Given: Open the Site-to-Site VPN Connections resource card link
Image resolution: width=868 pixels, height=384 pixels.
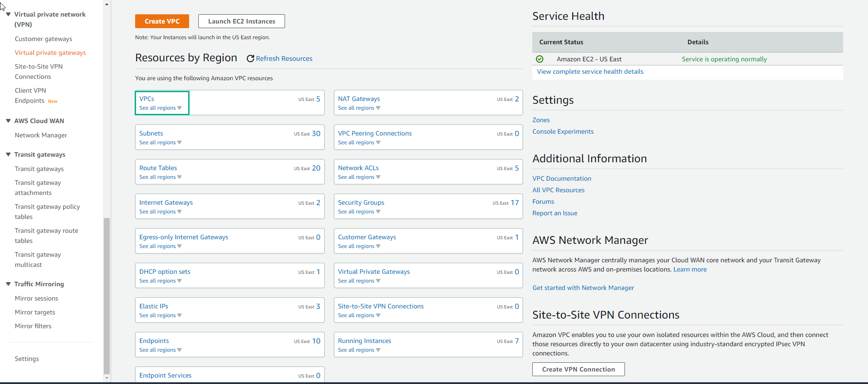Looking at the screenshot, I should tap(380, 306).
